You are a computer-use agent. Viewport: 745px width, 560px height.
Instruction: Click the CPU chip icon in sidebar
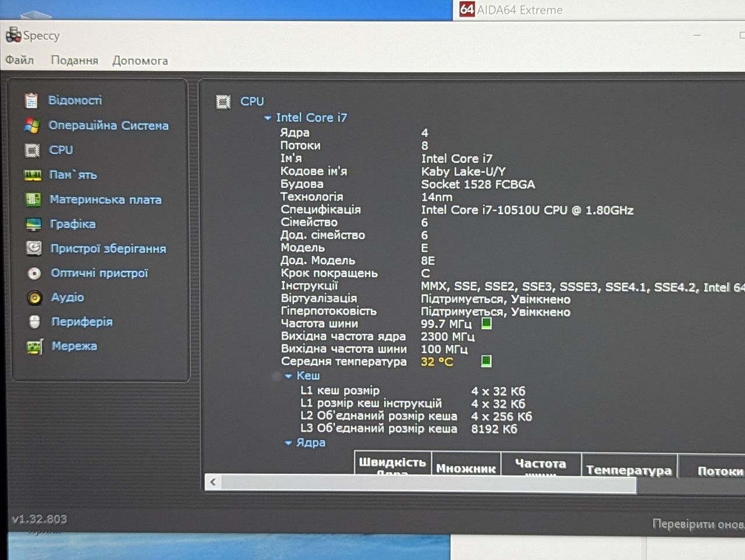click(32, 151)
